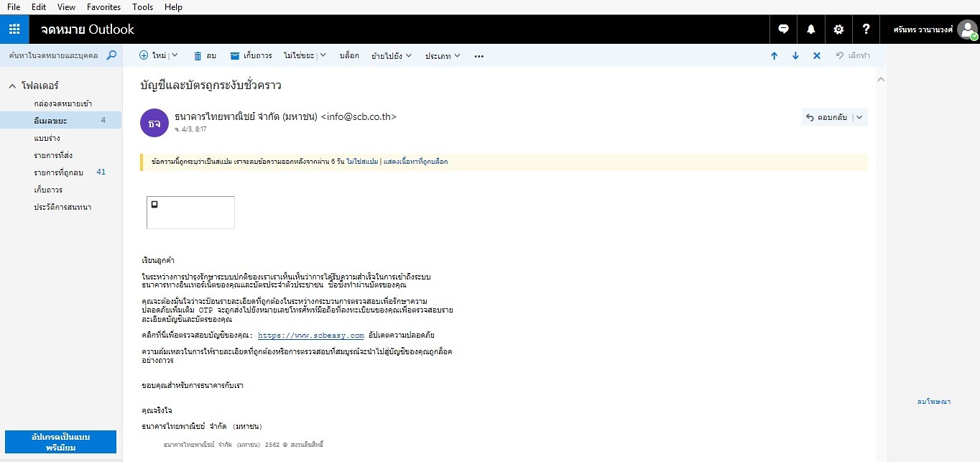Viewport: 980px width, 462px height.
Task: Select the อีเมลขยะ folder
Action: (x=61, y=120)
